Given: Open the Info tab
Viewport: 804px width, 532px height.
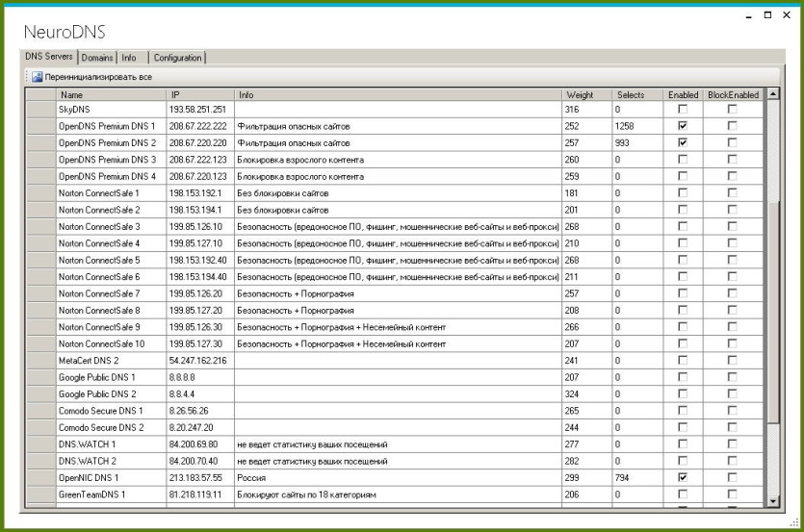Looking at the screenshot, I should [129, 58].
